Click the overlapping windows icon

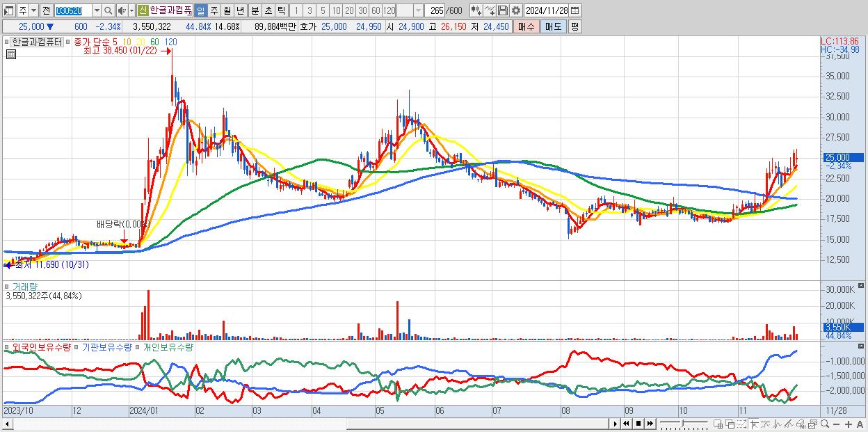point(730,424)
